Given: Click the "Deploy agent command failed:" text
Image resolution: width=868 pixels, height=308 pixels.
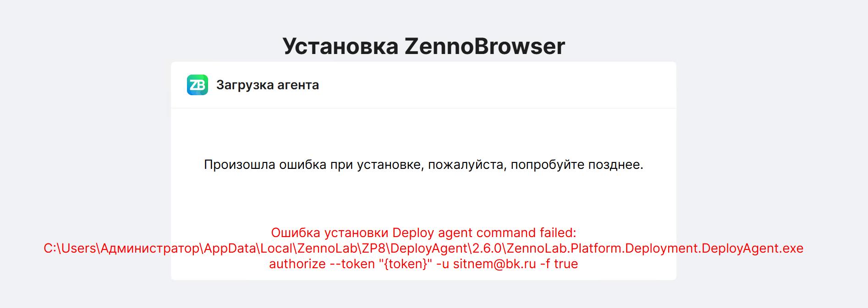Looking at the screenshot, I should pos(484,233).
